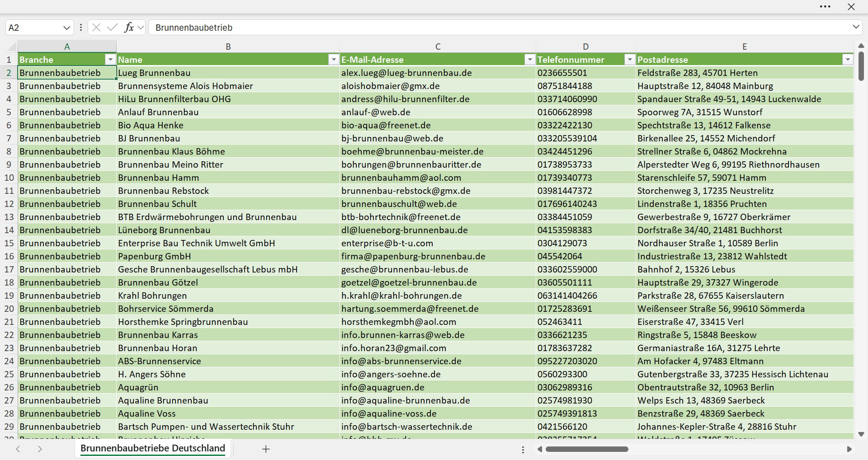Expand the Name Box dropdown arrow
This screenshot has height=460, width=868.
click(66, 28)
